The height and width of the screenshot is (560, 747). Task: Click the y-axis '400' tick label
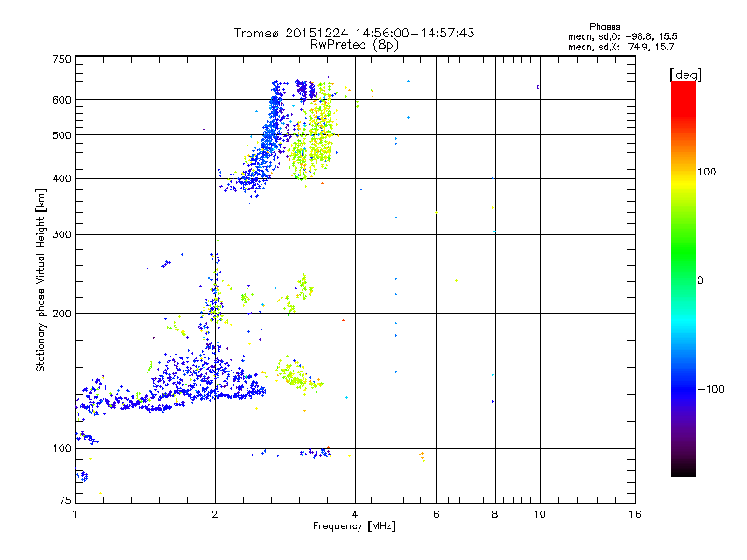click(x=62, y=179)
